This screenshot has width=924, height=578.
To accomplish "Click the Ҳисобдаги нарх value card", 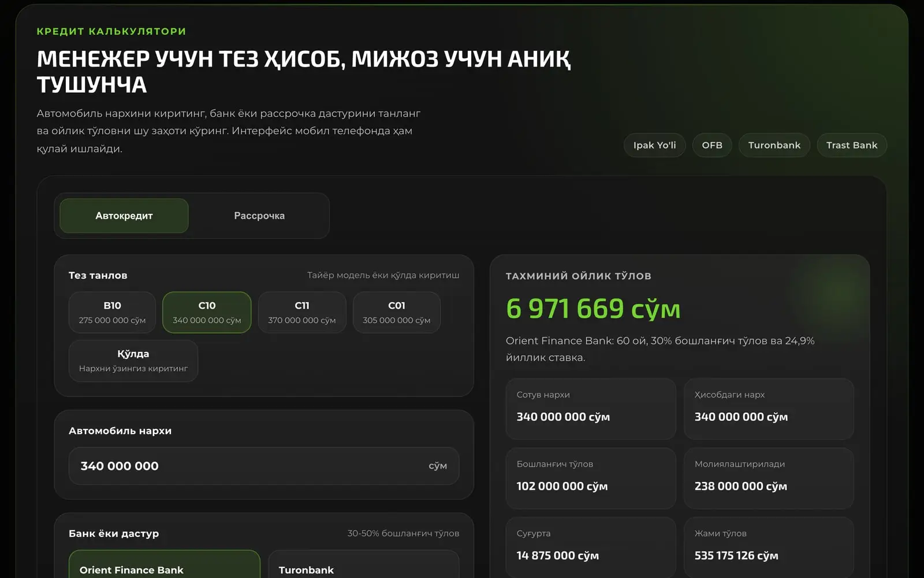I will click(x=769, y=409).
